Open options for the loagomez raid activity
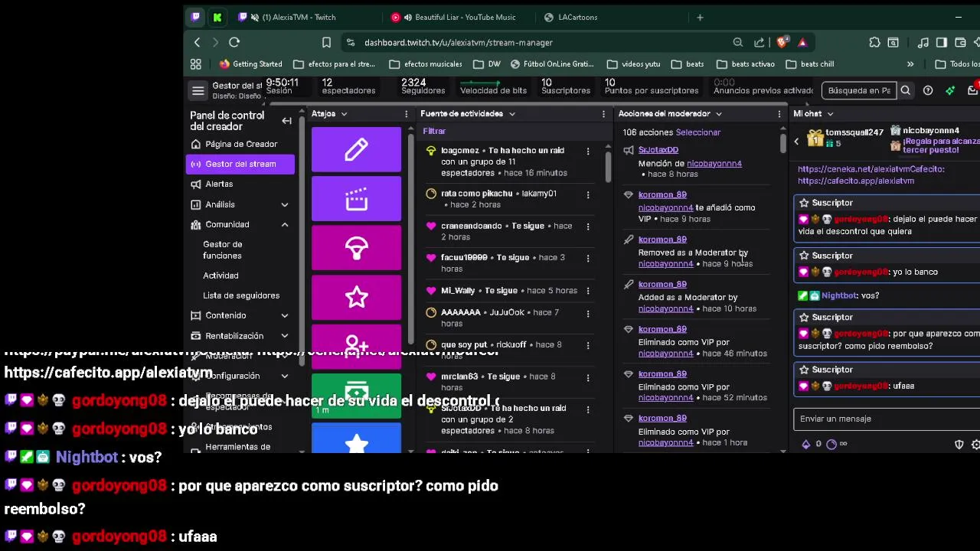 click(x=588, y=152)
